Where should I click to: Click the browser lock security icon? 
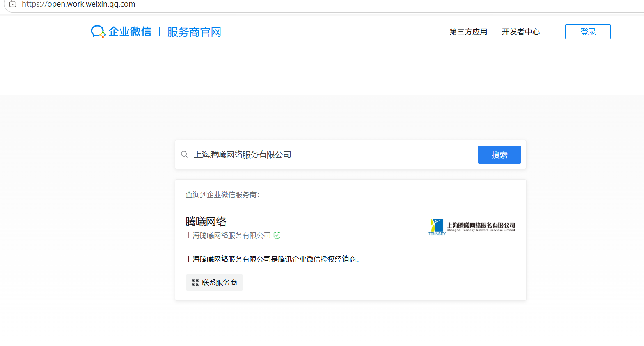pyautogui.click(x=13, y=4)
